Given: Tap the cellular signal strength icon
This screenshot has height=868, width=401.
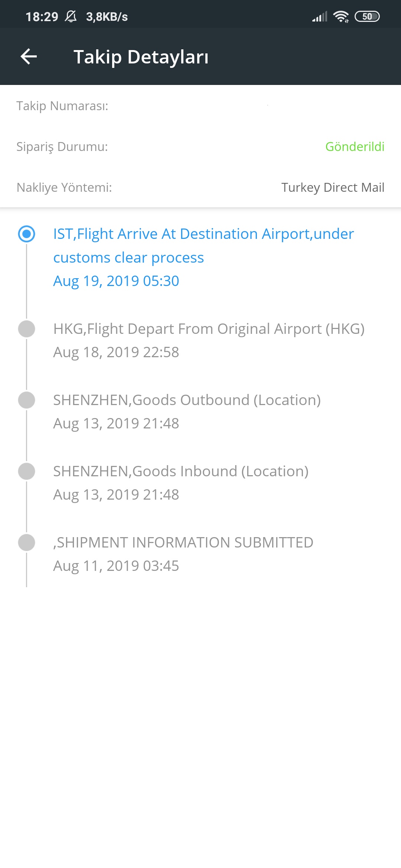Looking at the screenshot, I should (x=320, y=16).
